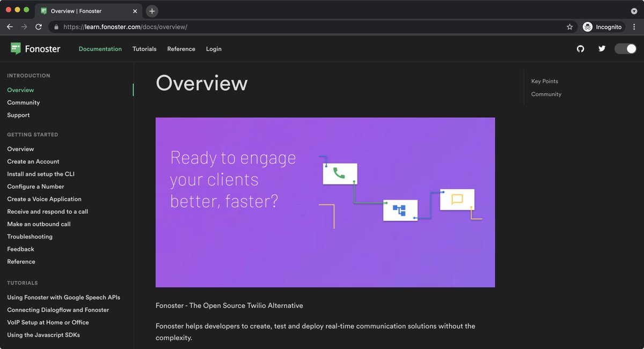The height and width of the screenshot is (349, 644).
Task: Click the TUTORIALS section header
Action: (x=23, y=283)
